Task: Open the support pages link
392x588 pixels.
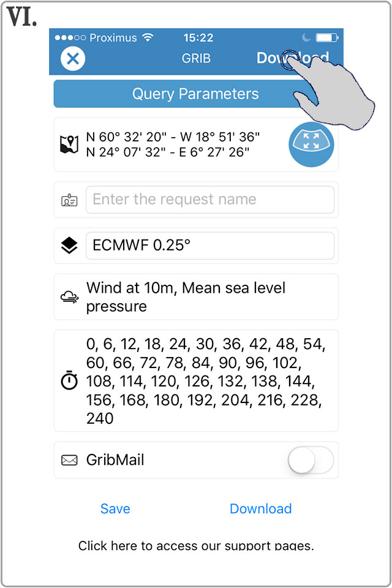Action: click(x=196, y=545)
